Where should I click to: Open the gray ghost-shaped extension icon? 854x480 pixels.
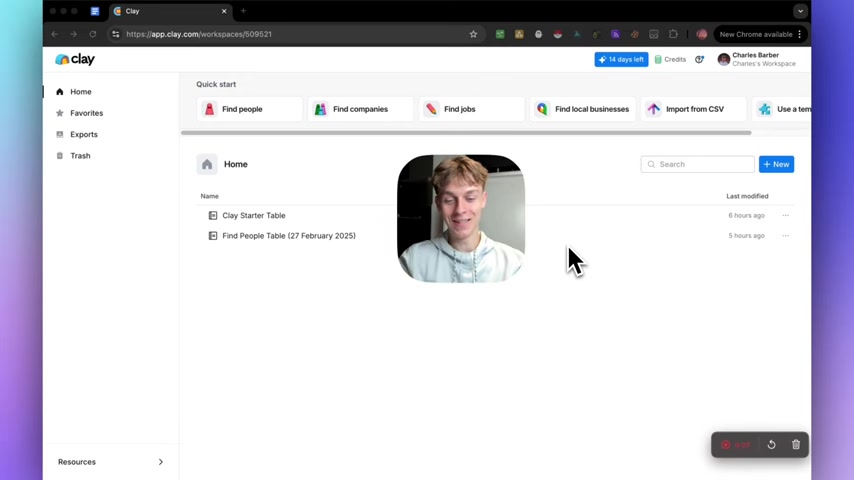(538, 34)
